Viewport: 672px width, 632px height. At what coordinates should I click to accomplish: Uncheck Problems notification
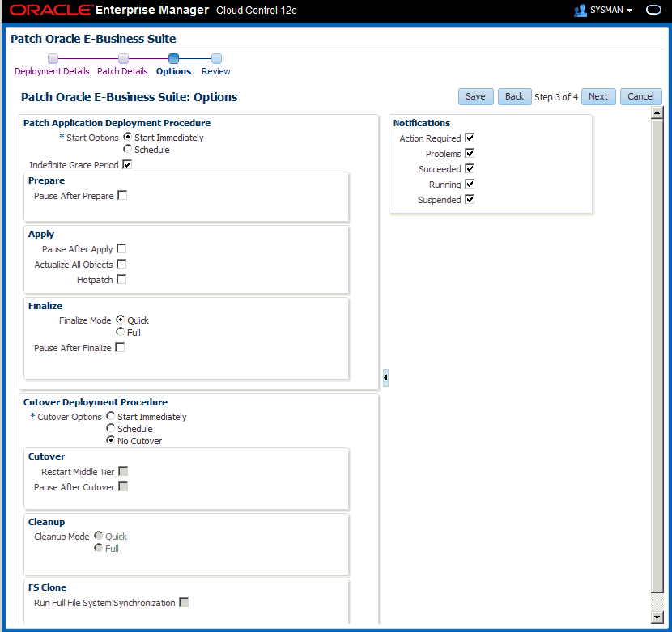click(470, 154)
